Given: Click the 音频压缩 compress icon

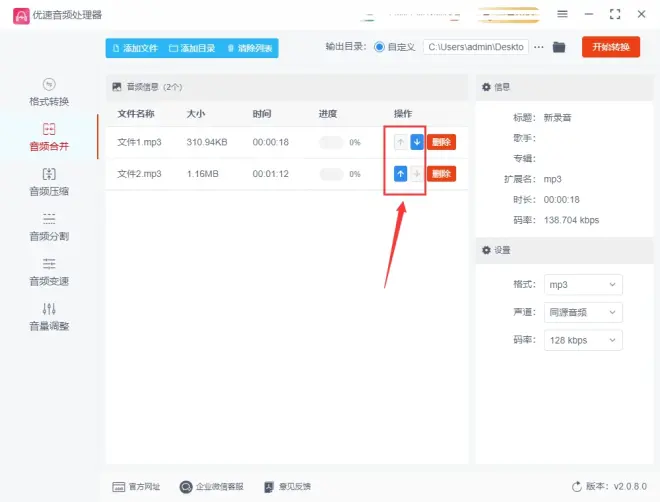Looking at the screenshot, I should [49, 174].
